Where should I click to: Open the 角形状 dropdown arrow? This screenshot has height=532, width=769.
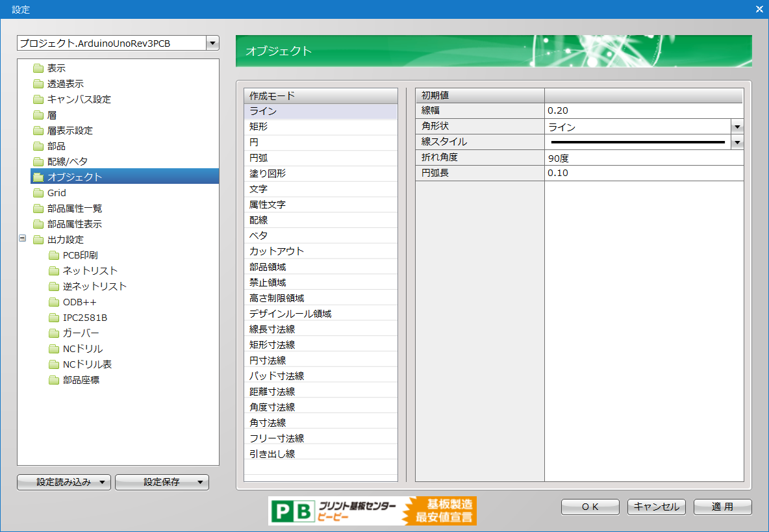(x=737, y=127)
